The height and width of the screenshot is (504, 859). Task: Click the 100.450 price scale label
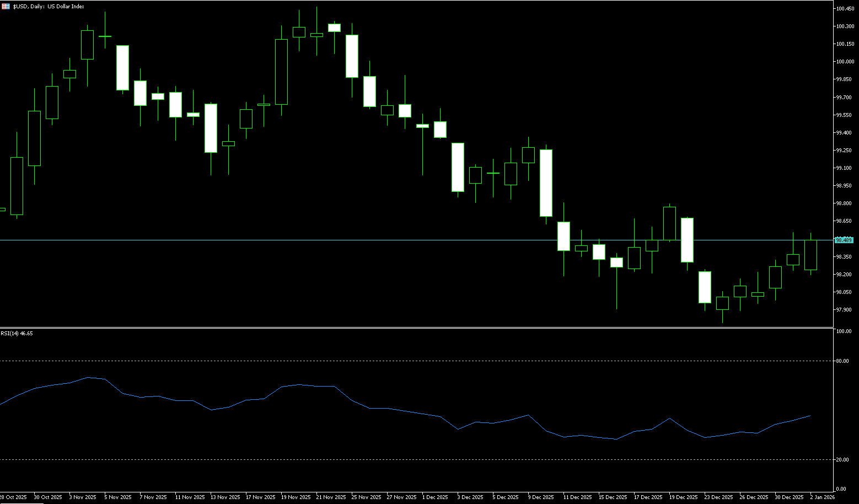(x=845, y=9)
